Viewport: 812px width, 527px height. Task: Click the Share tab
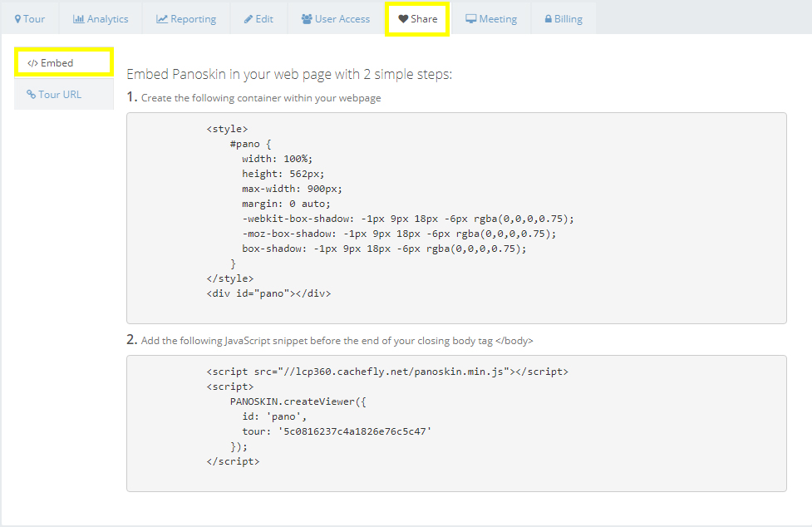417,19
